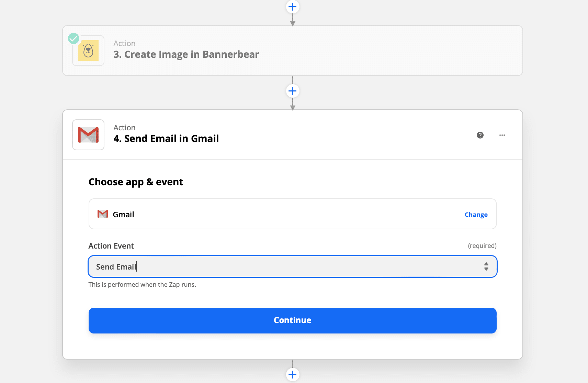
Task: Open the three-dot more options menu
Action: click(x=502, y=135)
